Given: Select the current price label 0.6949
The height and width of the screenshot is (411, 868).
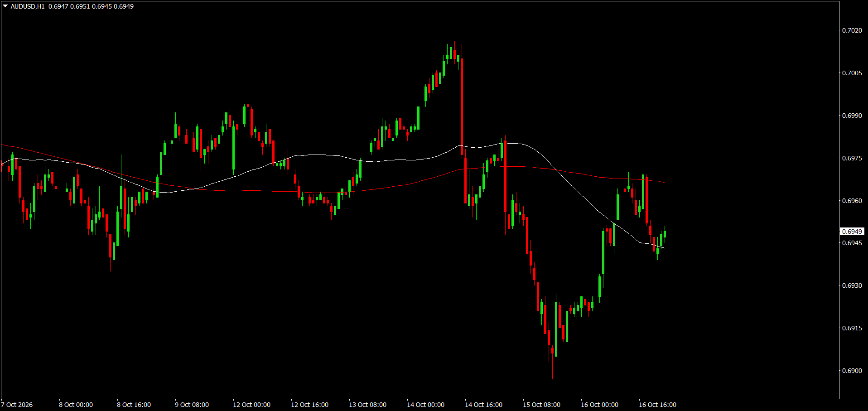Looking at the screenshot, I should [852, 232].
